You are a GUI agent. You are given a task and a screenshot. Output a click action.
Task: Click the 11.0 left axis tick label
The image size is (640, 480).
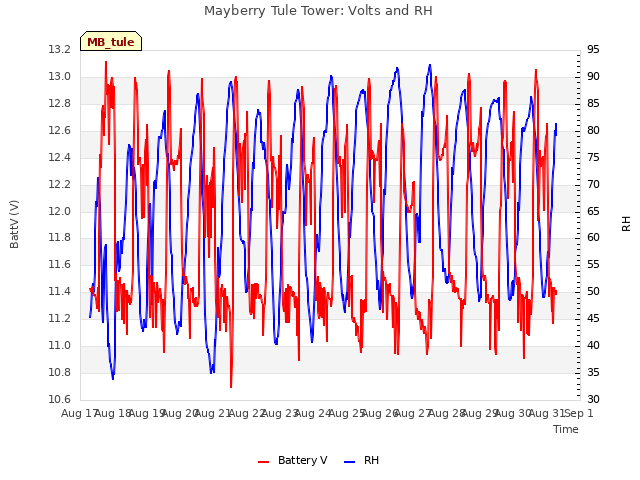(60, 345)
